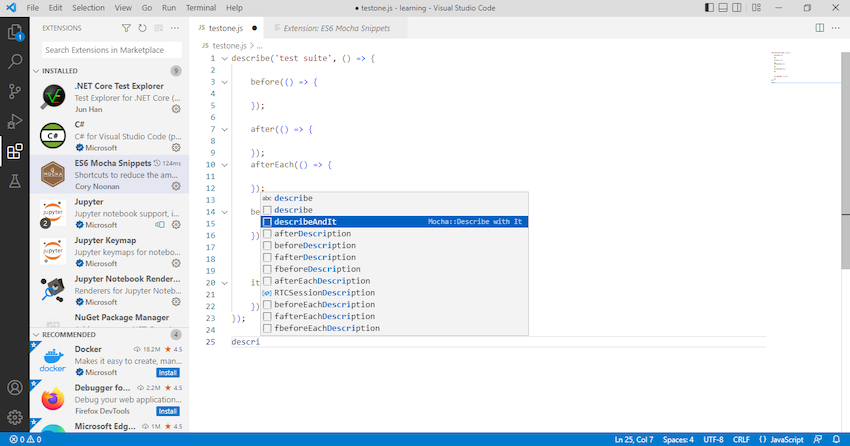Select the Extensions view icon

(15, 151)
